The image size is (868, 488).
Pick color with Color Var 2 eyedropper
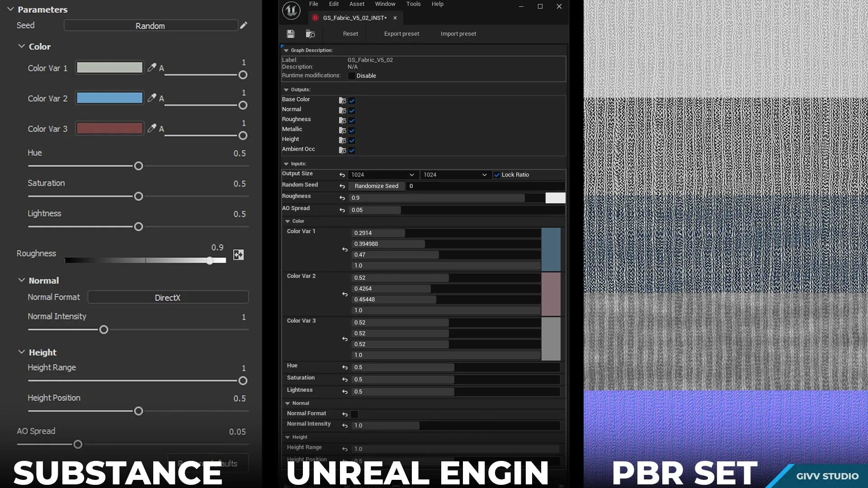152,98
